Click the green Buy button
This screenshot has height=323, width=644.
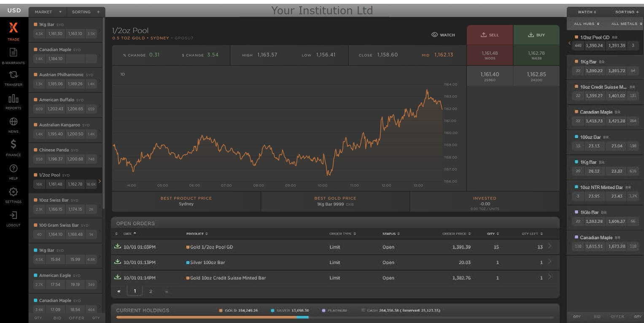coord(536,35)
